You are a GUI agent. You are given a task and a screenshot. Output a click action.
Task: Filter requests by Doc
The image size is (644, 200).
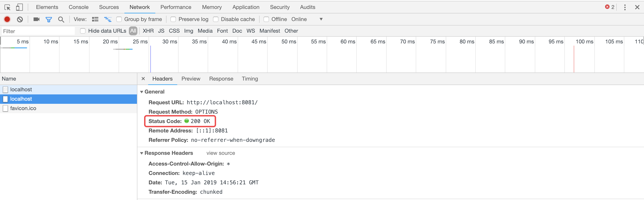pyautogui.click(x=237, y=31)
